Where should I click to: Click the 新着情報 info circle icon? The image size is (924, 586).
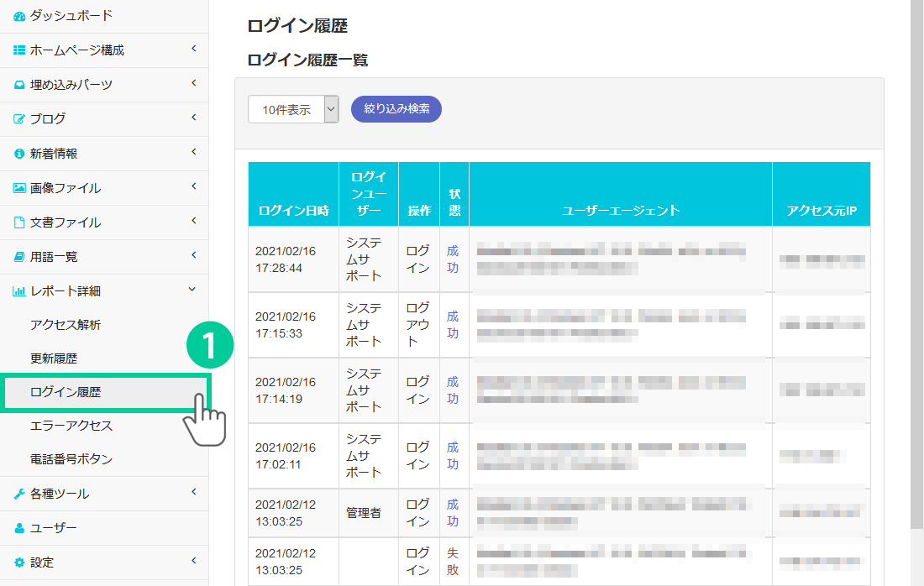(19, 154)
